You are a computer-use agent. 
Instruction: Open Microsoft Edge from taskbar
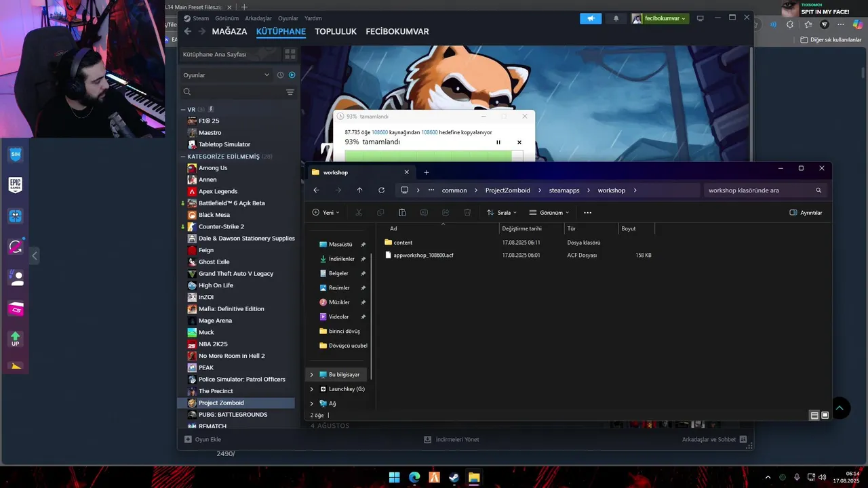pos(414,477)
